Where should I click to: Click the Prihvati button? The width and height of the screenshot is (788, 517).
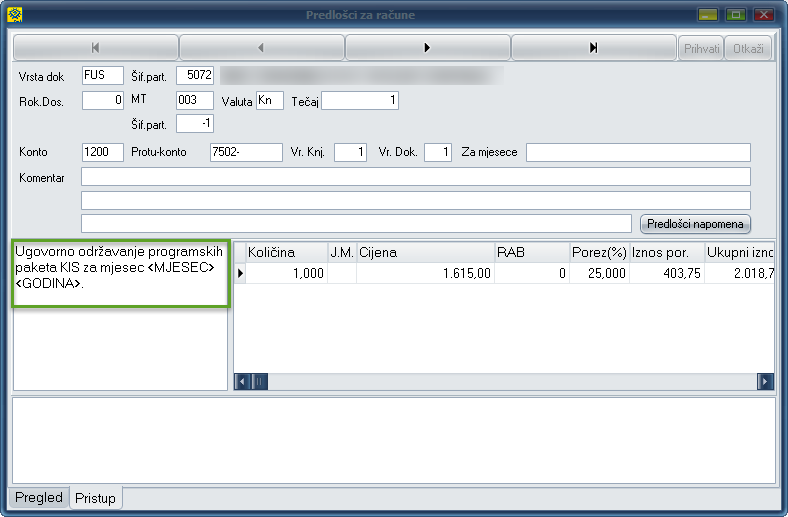702,48
